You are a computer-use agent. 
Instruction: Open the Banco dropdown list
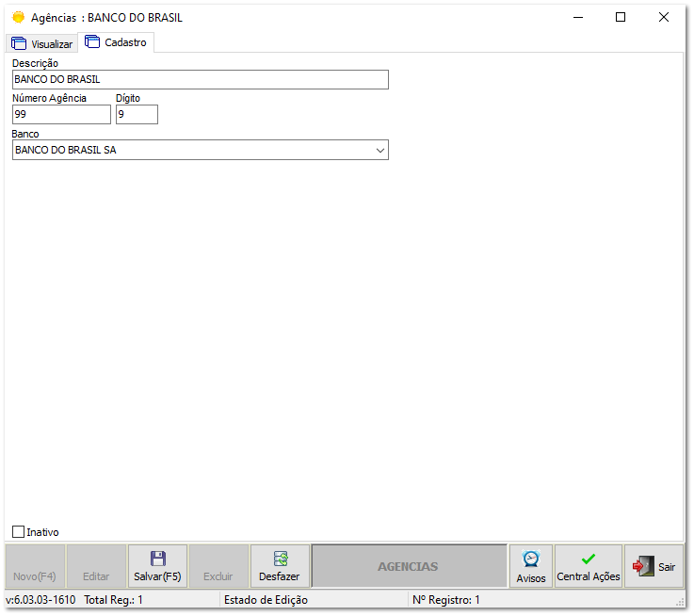[379, 150]
